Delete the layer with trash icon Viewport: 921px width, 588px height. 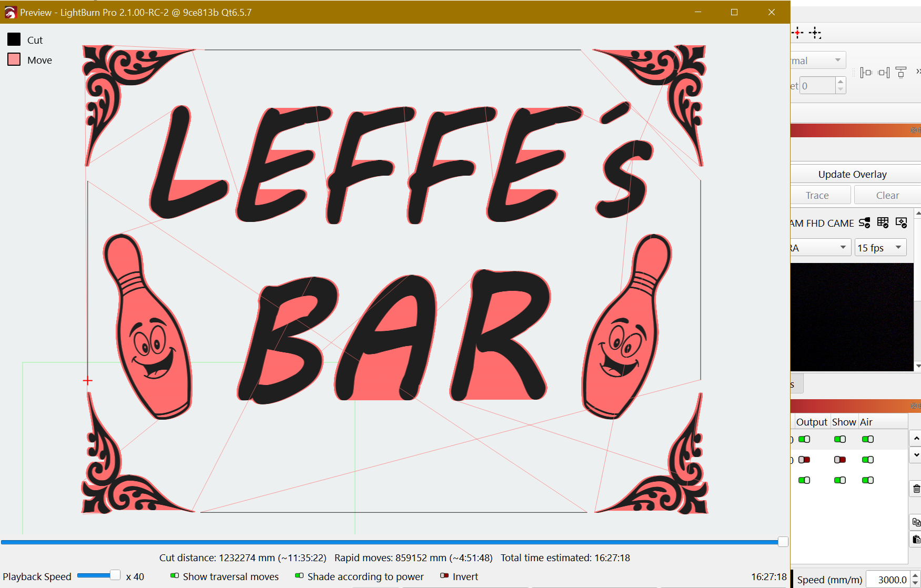916,489
